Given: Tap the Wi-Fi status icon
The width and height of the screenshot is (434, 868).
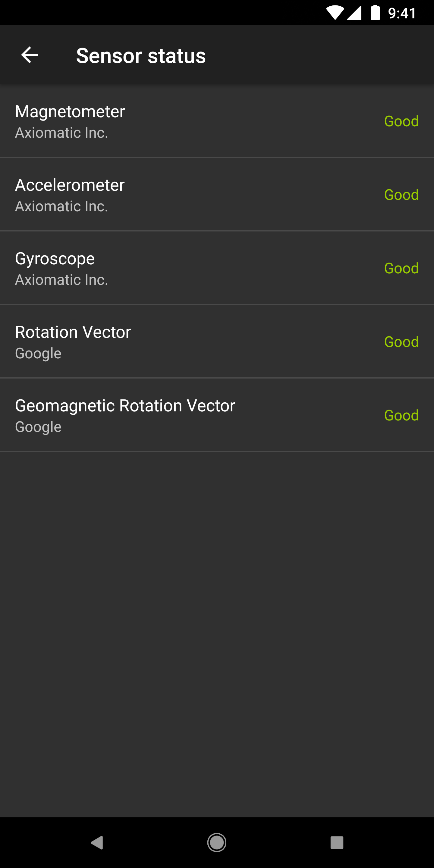Looking at the screenshot, I should click(335, 13).
